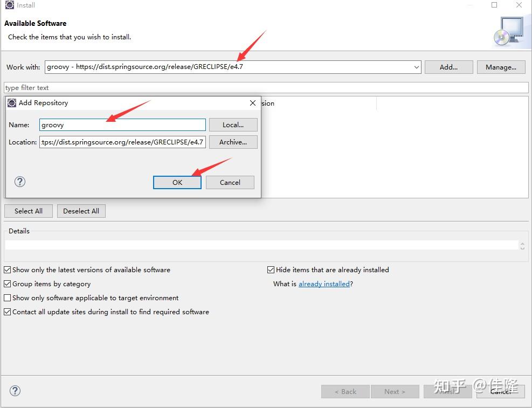Expand the Work with dropdown
Image resolution: width=532 pixels, height=408 pixels.
[416, 67]
